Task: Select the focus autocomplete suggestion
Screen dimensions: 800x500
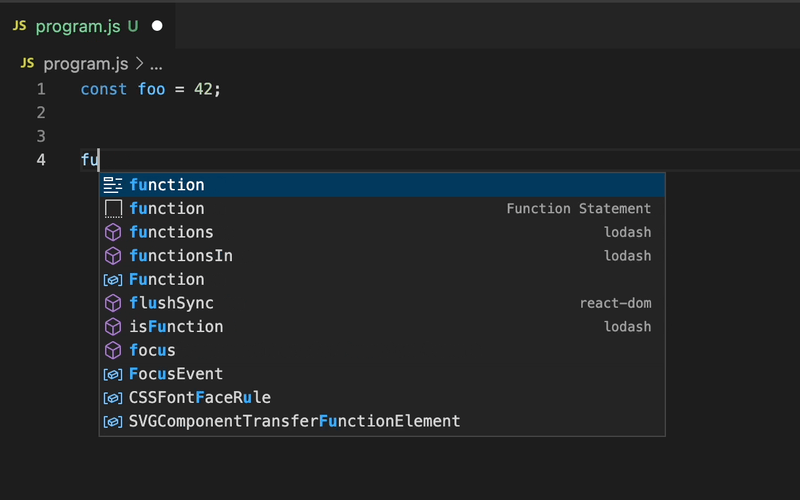Action: [152, 350]
